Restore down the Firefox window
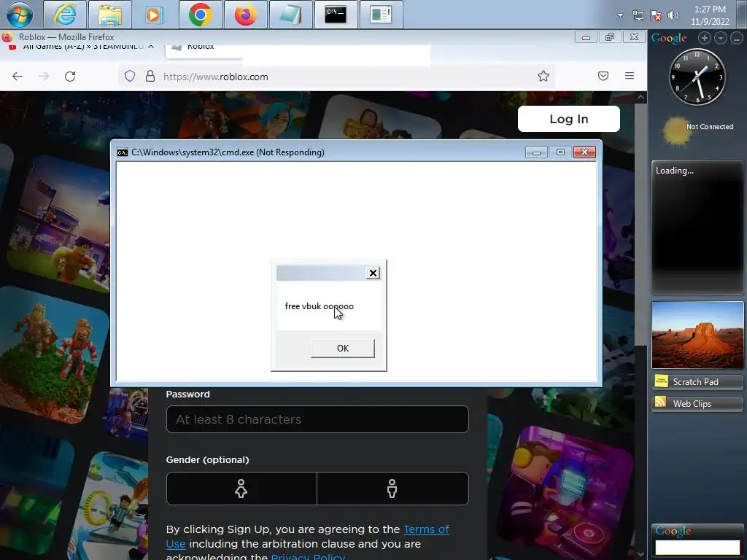The height and width of the screenshot is (560, 747). point(610,36)
